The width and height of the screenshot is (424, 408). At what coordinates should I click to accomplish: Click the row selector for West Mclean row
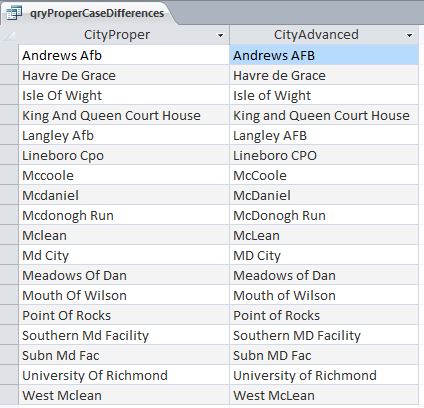click(x=9, y=395)
